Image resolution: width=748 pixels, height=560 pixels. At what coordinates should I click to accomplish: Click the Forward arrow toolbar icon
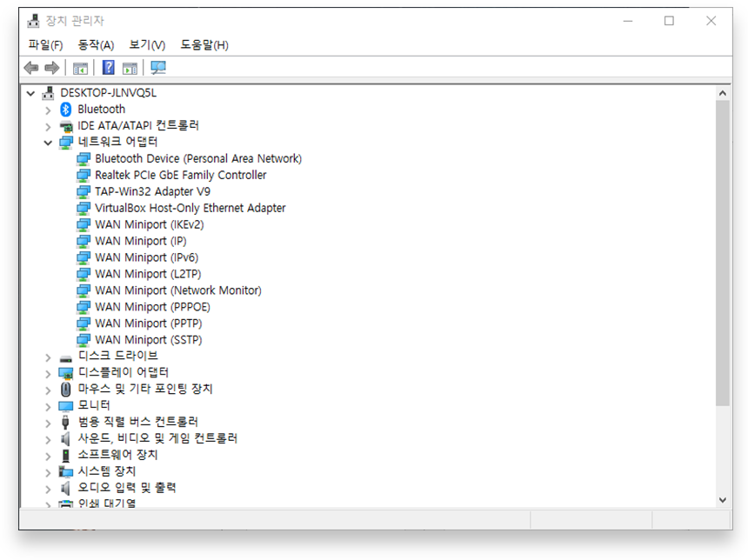(51, 68)
